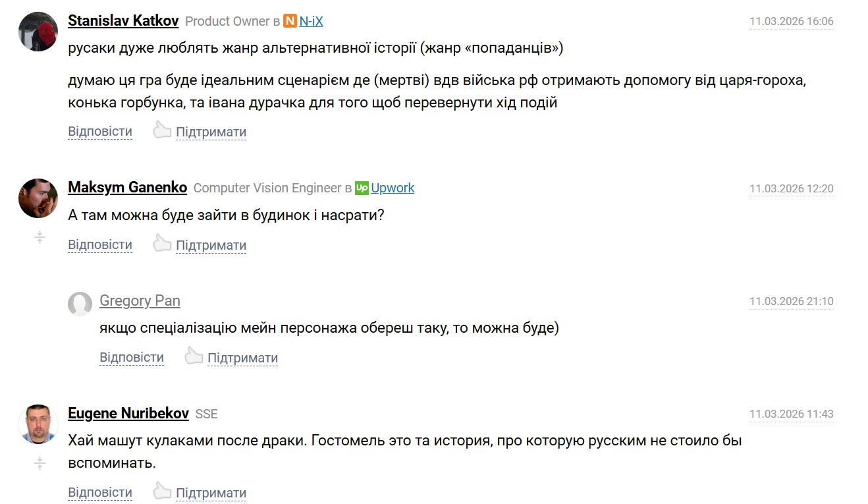Open Stanislav Katkov's profile name link
Screen dimensions: 868x504
(x=123, y=20)
